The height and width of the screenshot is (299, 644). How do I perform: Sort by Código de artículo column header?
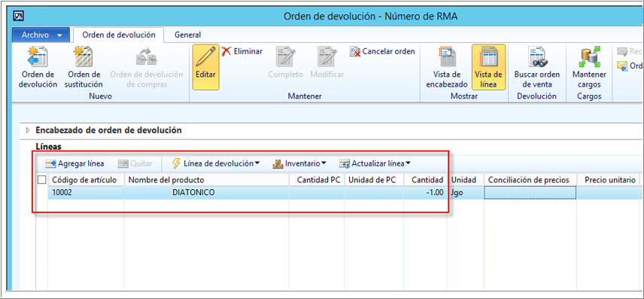coord(87,180)
